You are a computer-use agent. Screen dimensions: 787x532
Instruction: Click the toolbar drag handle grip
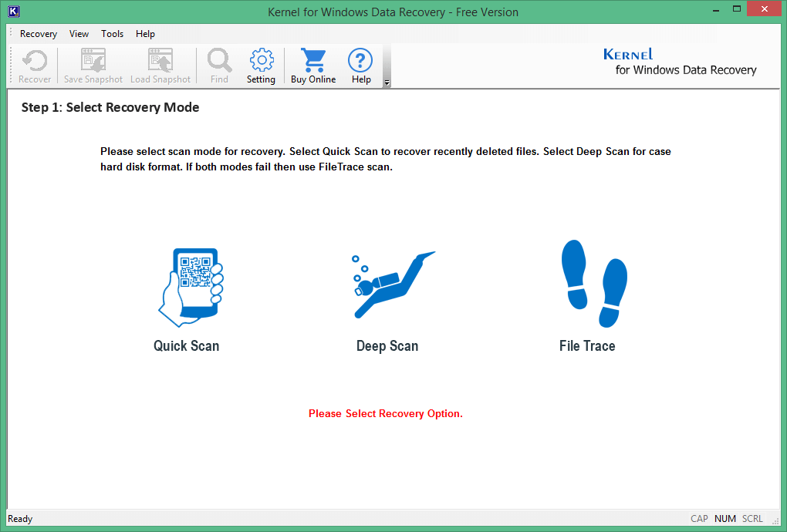(11, 66)
